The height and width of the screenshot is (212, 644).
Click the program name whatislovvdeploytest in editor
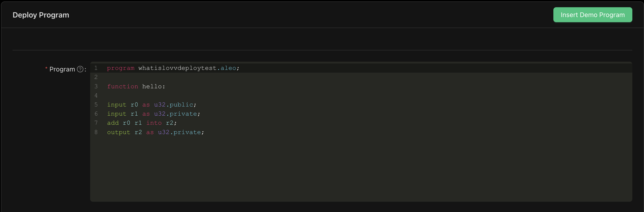177,68
